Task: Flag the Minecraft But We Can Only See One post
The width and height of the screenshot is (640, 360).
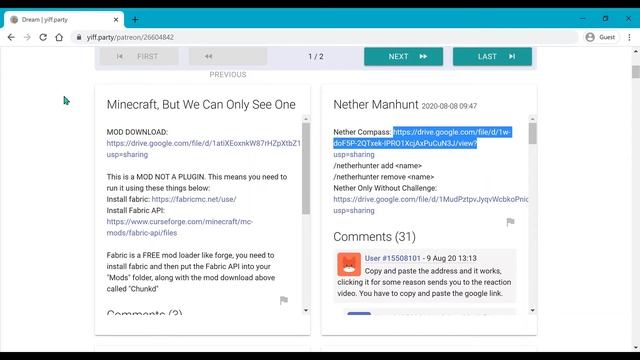Action: tap(284, 300)
